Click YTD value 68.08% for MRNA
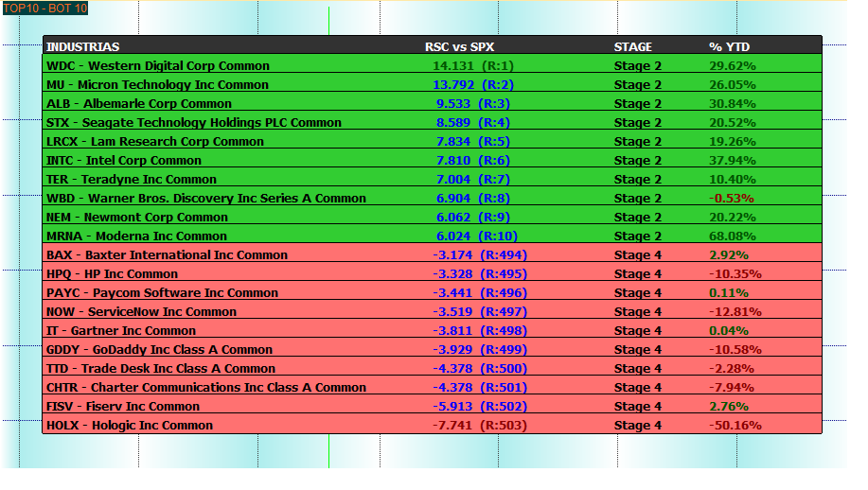This screenshot has height=490, width=868. click(x=733, y=236)
